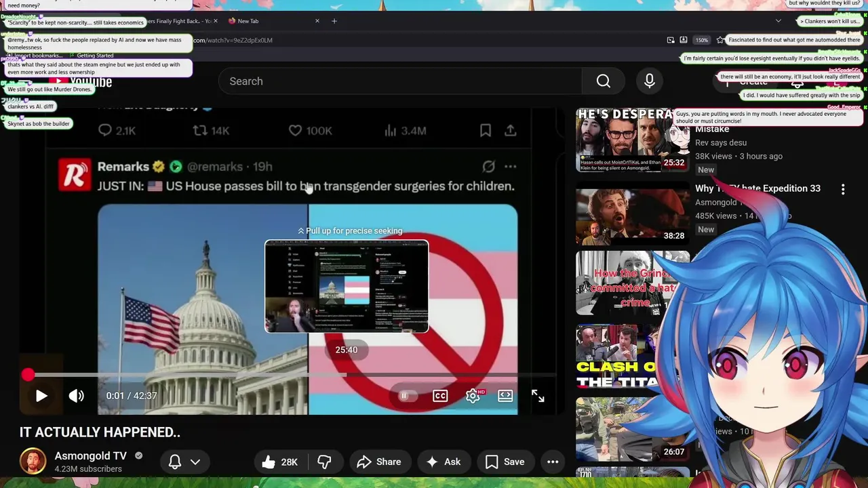
Task: Click the tweet's share upload icon
Action: (x=511, y=130)
